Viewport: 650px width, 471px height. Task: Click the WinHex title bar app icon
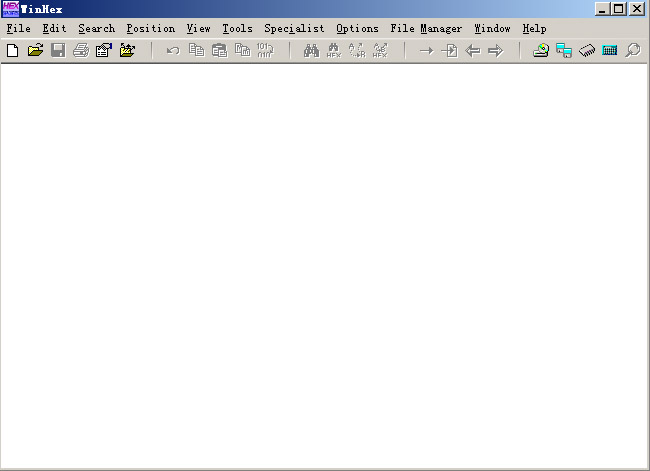click(x=10, y=9)
